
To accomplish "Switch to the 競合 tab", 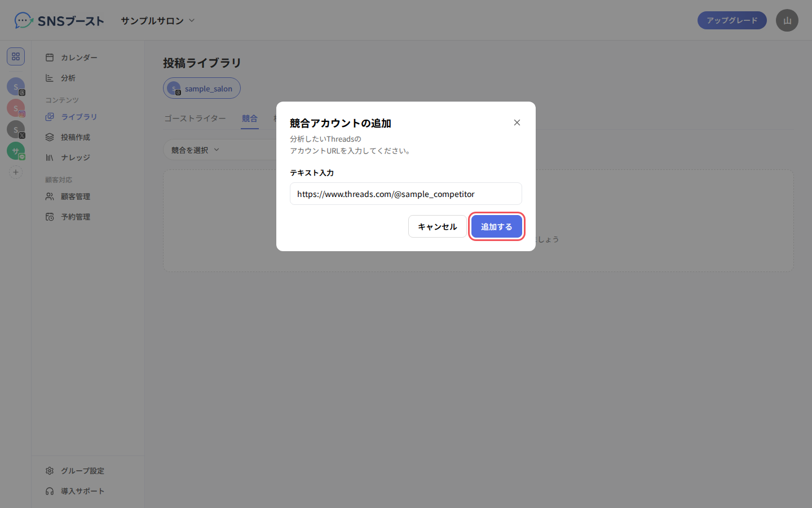I will 250,119.
